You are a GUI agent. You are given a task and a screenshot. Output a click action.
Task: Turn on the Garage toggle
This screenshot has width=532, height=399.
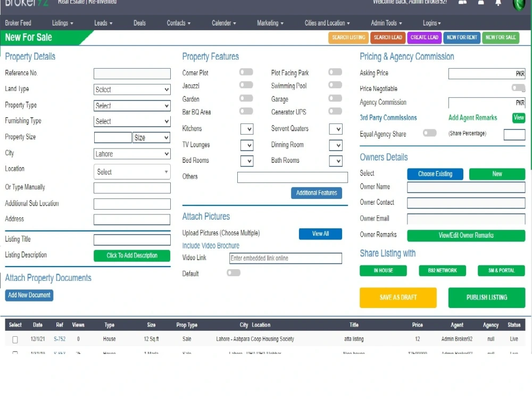[335, 98]
